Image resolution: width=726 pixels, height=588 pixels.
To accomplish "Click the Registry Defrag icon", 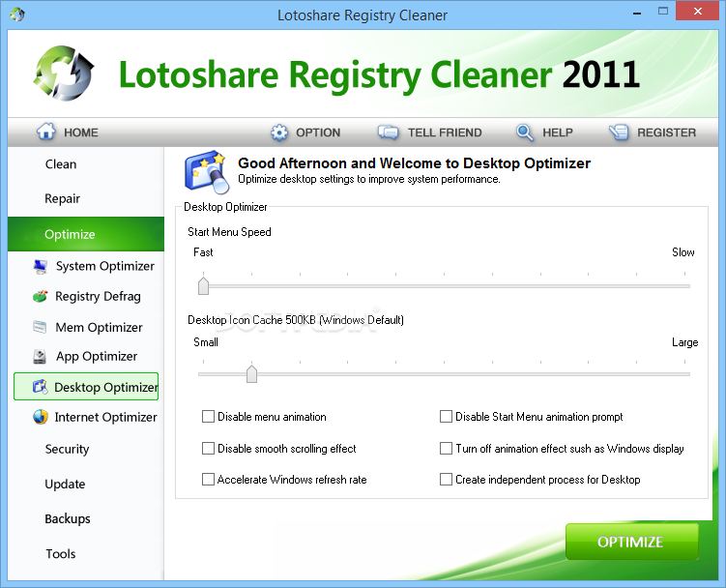I will [41, 297].
